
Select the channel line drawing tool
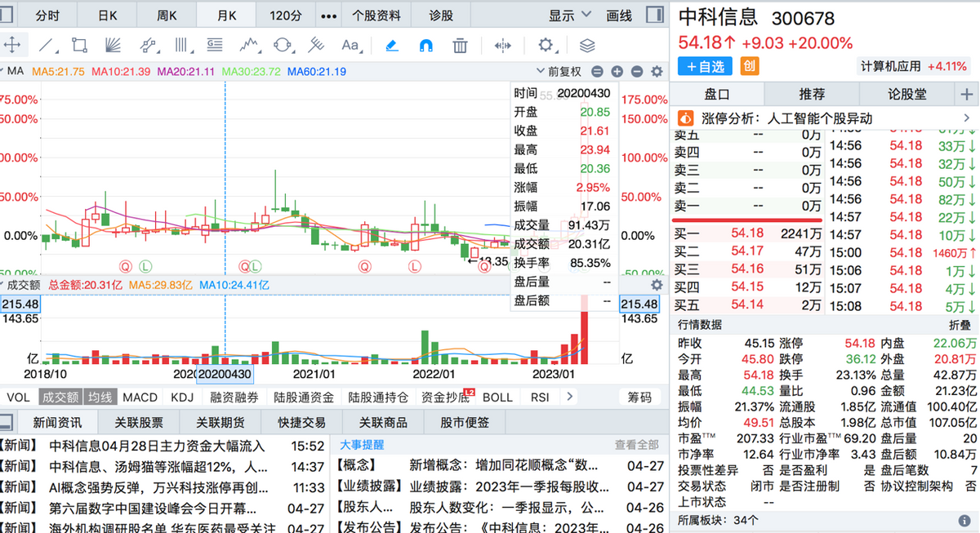[x=148, y=45]
